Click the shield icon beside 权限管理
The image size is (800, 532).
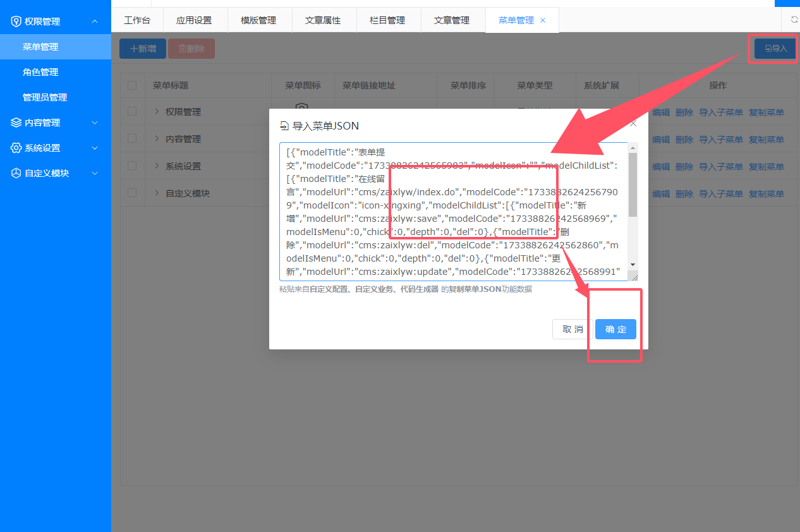(x=16, y=21)
